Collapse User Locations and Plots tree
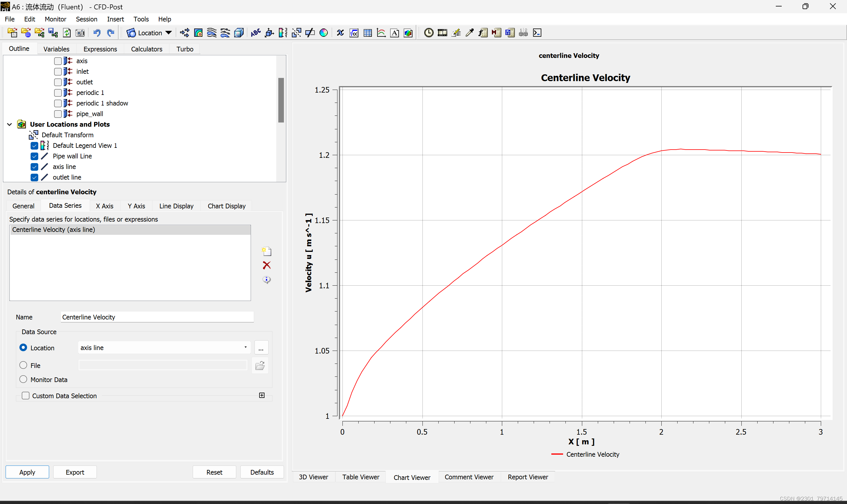 9,124
